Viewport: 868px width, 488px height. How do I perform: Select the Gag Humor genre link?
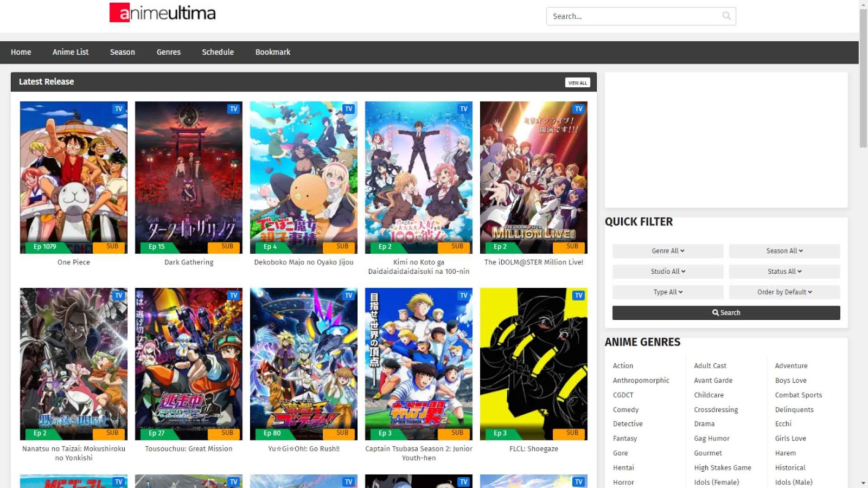712,439
